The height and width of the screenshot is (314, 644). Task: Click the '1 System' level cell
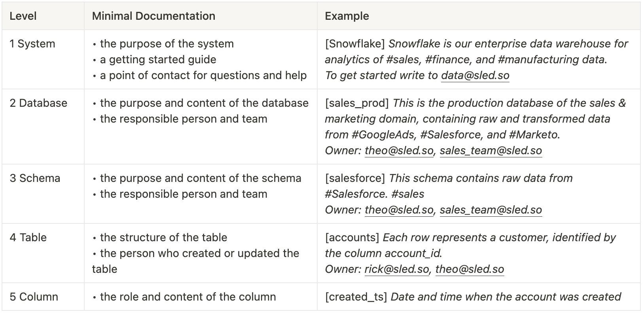[32, 44]
